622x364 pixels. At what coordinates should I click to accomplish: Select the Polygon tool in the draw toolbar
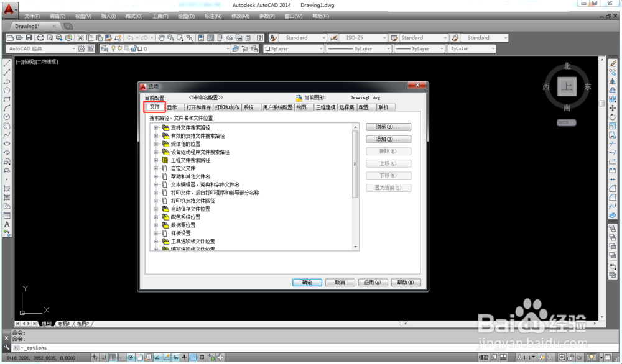pos(7,90)
